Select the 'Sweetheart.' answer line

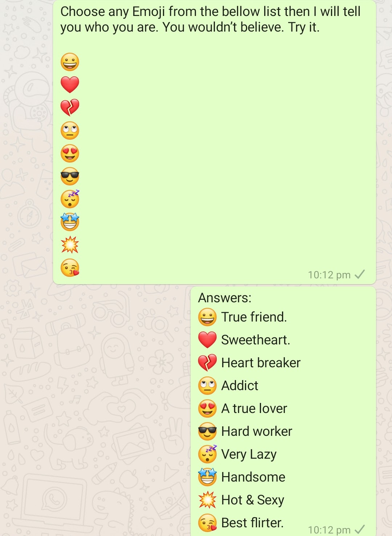(244, 340)
